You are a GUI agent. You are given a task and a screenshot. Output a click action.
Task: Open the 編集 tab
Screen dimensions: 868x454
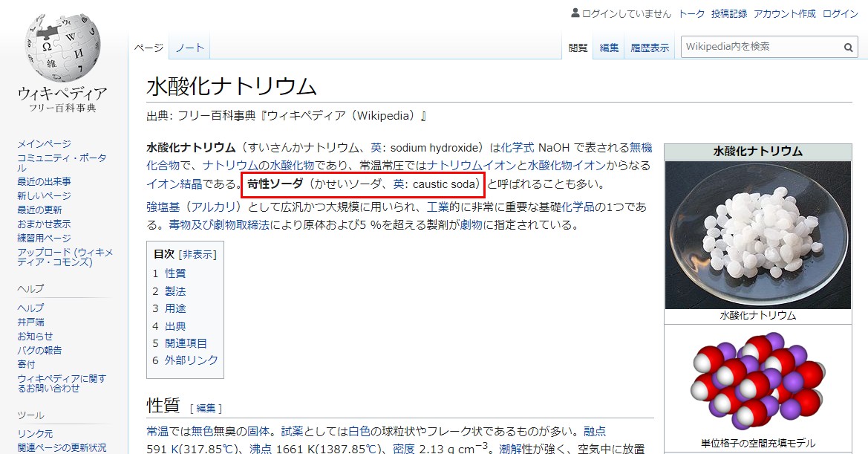[x=609, y=48]
